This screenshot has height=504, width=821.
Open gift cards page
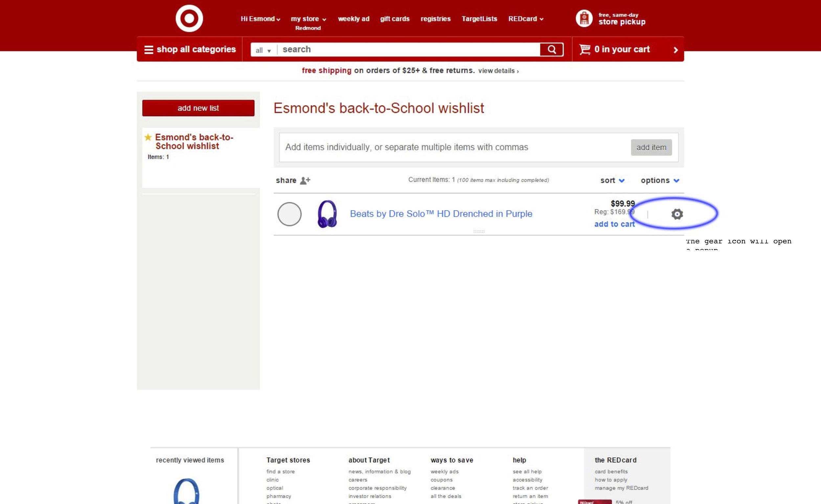coord(395,19)
